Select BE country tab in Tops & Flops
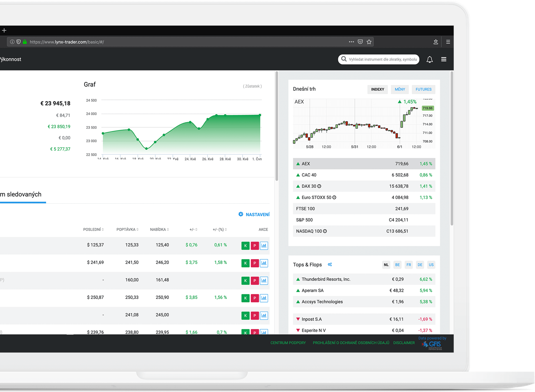535x392 pixels. (397, 265)
